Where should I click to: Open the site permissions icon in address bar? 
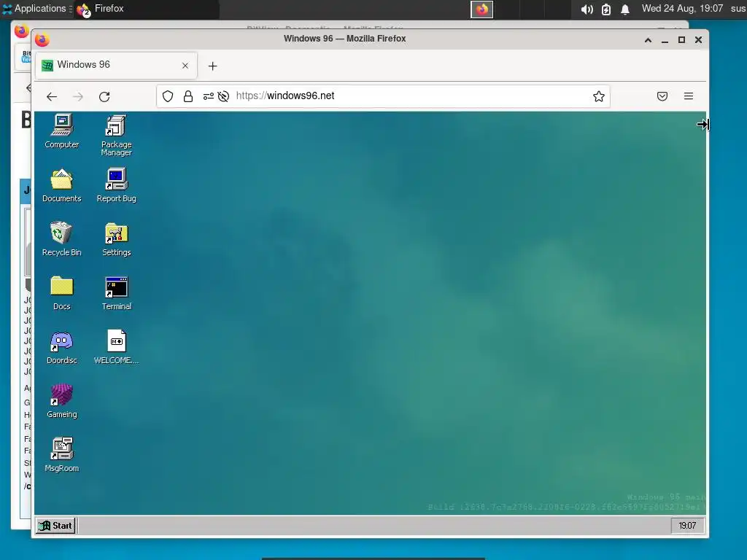[x=208, y=96]
